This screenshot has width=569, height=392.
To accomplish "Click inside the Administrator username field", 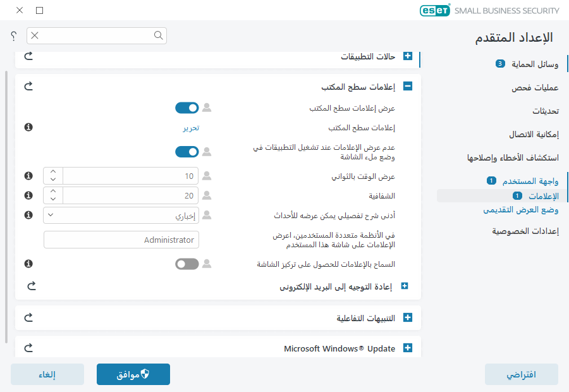I will (x=121, y=240).
